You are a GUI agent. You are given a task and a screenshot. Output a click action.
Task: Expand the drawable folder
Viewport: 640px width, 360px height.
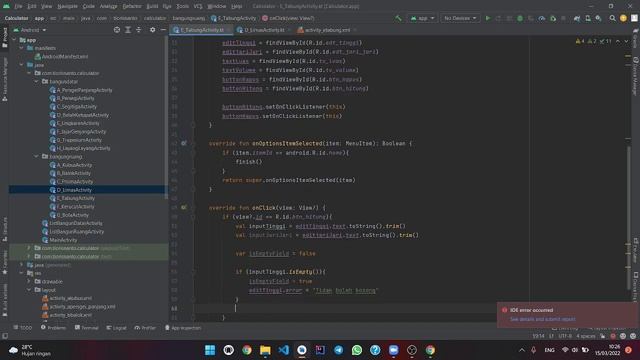tap(29, 282)
